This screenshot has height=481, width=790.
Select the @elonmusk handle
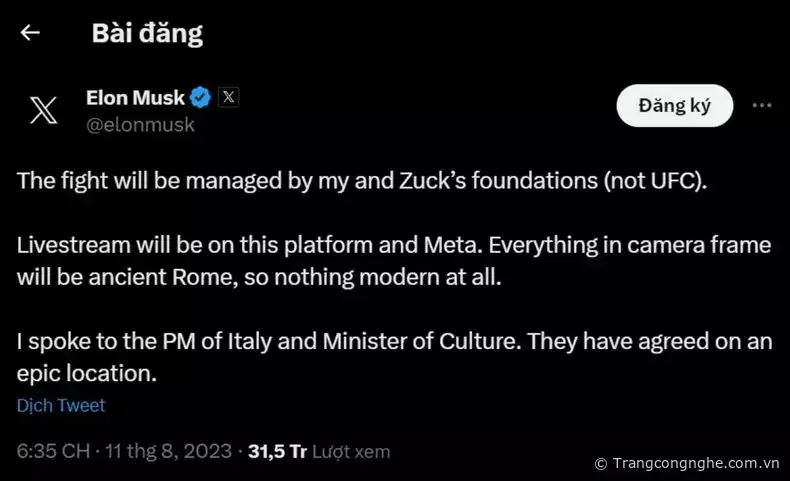140,125
